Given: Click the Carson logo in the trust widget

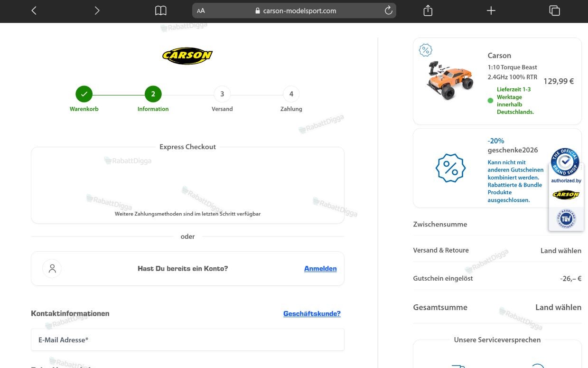Looking at the screenshot, I should [x=566, y=195].
